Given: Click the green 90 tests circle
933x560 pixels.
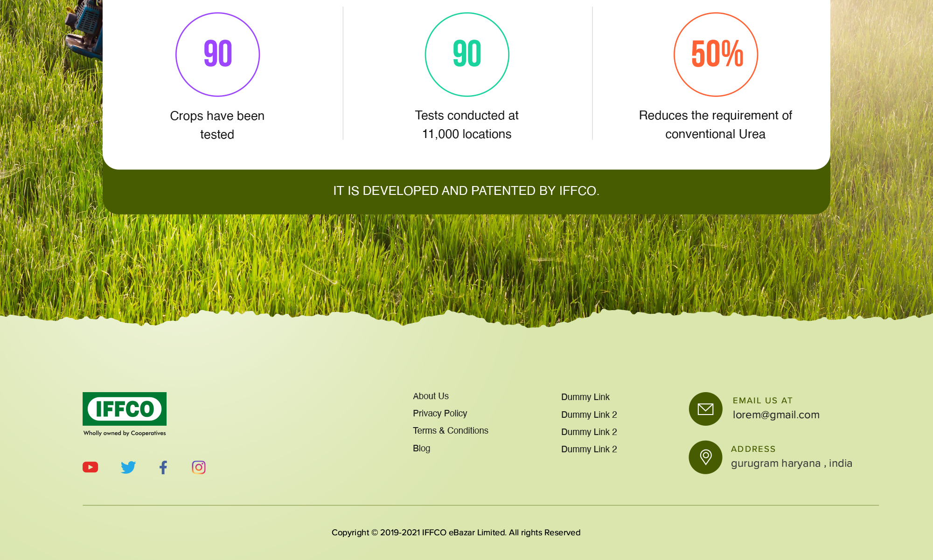Looking at the screenshot, I should click(467, 55).
